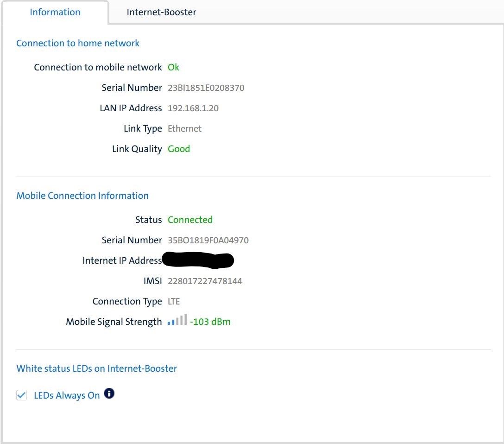Click the info icon beside LEDs Always On
Screen dimensions: 504x444
(x=109, y=394)
